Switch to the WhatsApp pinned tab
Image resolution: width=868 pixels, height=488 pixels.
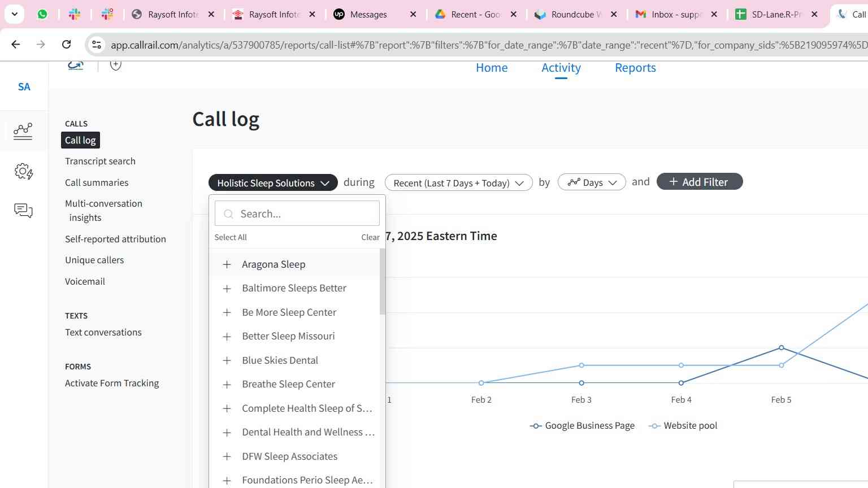[x=42, y=14]
